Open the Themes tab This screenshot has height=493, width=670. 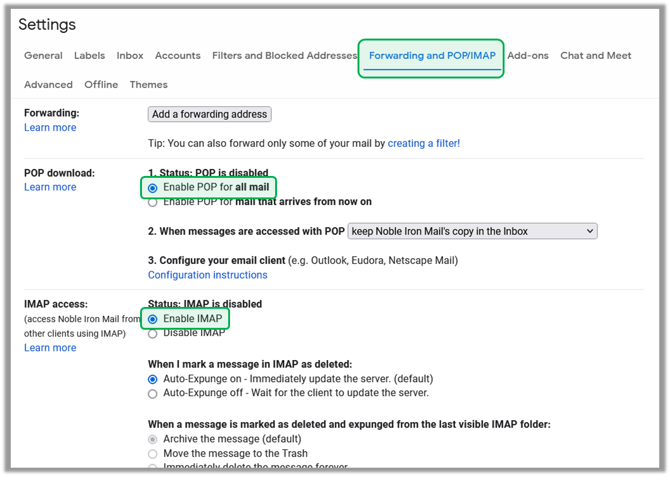pos(149,85)
